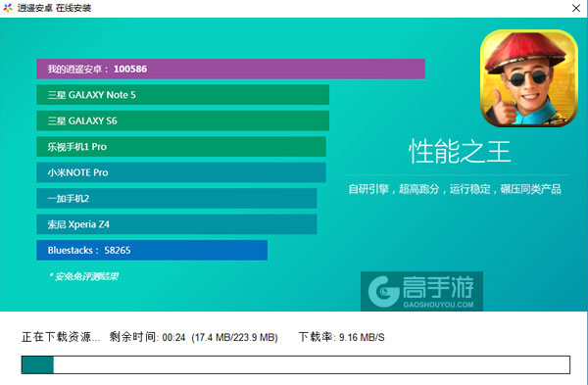Select the 乐视手机1 Pro bar
This screenshot has height=385, width=588.
point(181,147)
